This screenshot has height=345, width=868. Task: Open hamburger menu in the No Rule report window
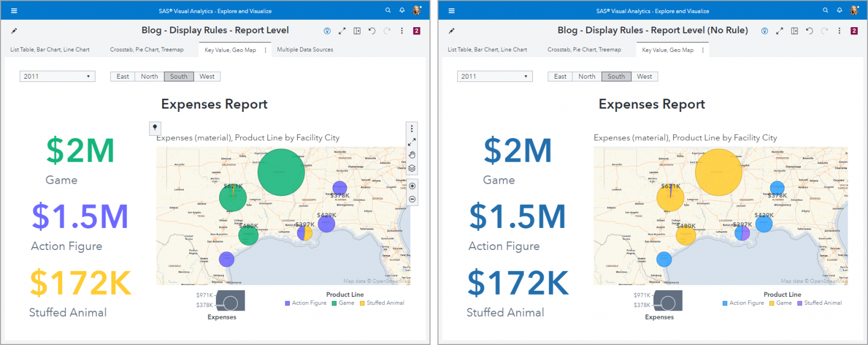(452, 11)
